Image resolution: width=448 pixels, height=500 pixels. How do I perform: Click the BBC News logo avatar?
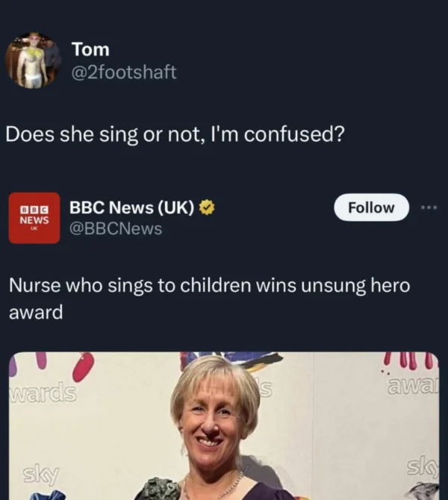(x=34, y=217)
